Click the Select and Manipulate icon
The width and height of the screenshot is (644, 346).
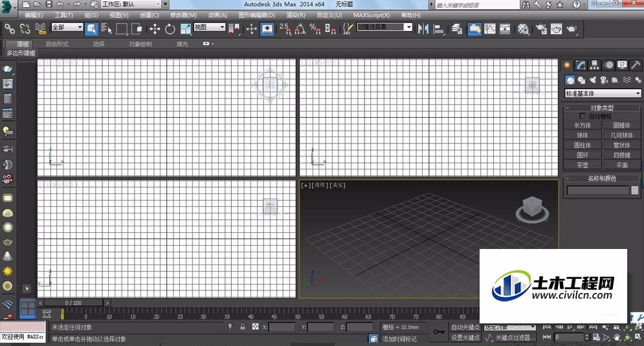coord(252,28)
